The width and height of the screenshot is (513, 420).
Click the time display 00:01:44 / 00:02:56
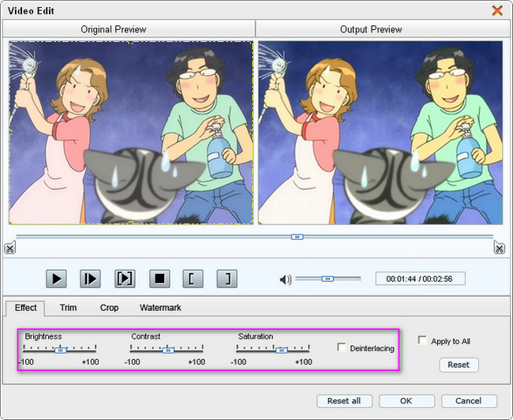pyautogui.click(x=420, y=279)
